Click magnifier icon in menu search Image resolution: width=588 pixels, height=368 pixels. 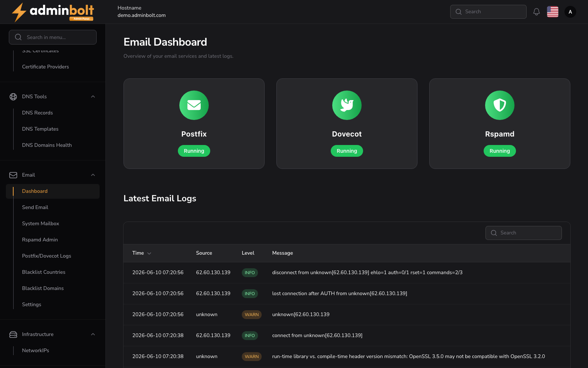tap(18, 37)
